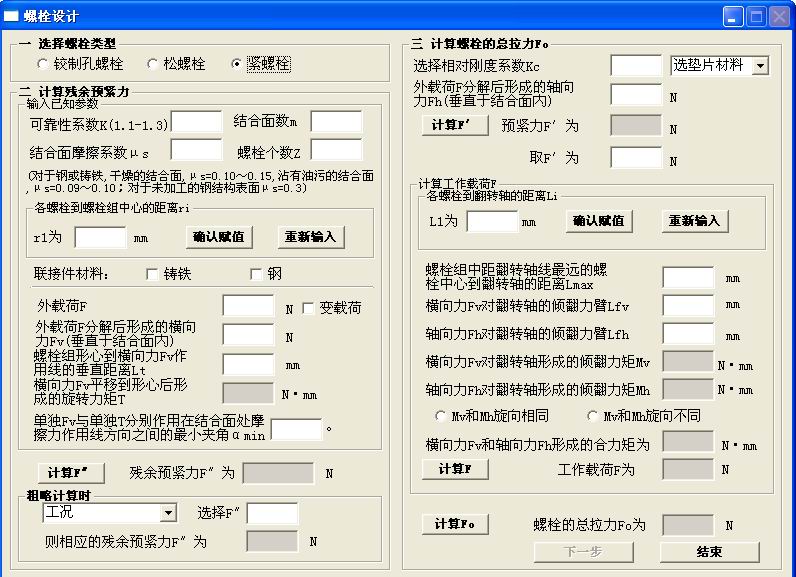Viewport: 796px width, 577px height.
Task: Click the 选择F″ input field
Action: pyautogui.click(x=273, y=514)
